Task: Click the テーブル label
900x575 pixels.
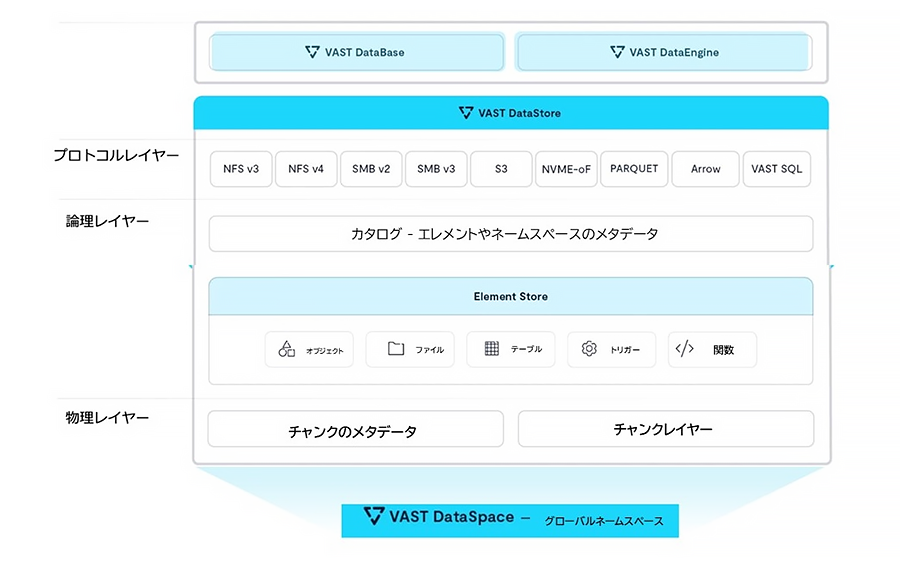Action: tap(526, 349)
